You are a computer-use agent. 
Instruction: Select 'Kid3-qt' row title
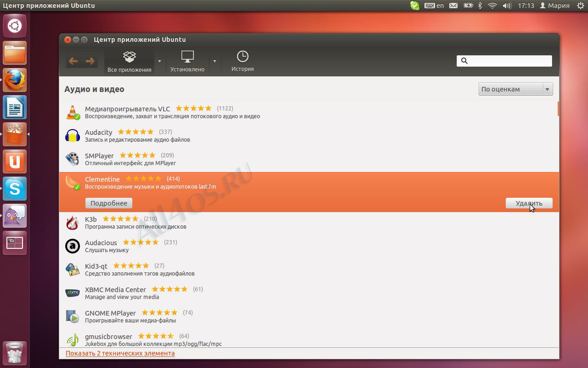tap(96, 266)
